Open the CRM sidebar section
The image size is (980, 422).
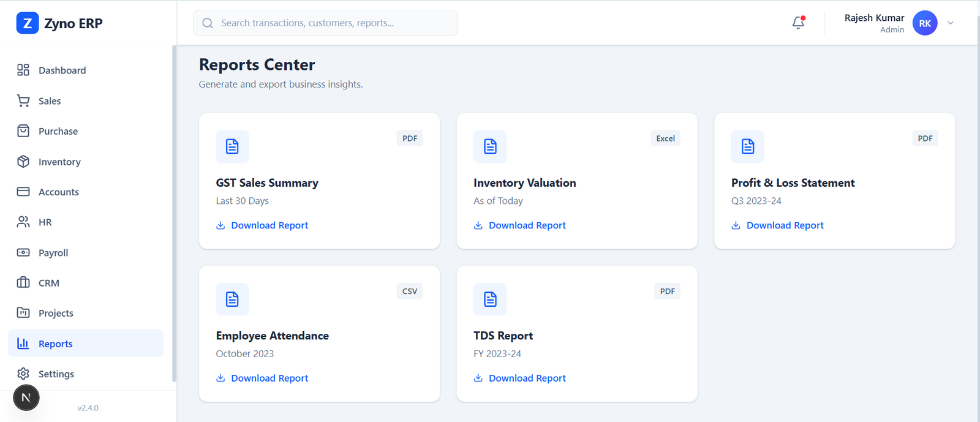(48, 283)
